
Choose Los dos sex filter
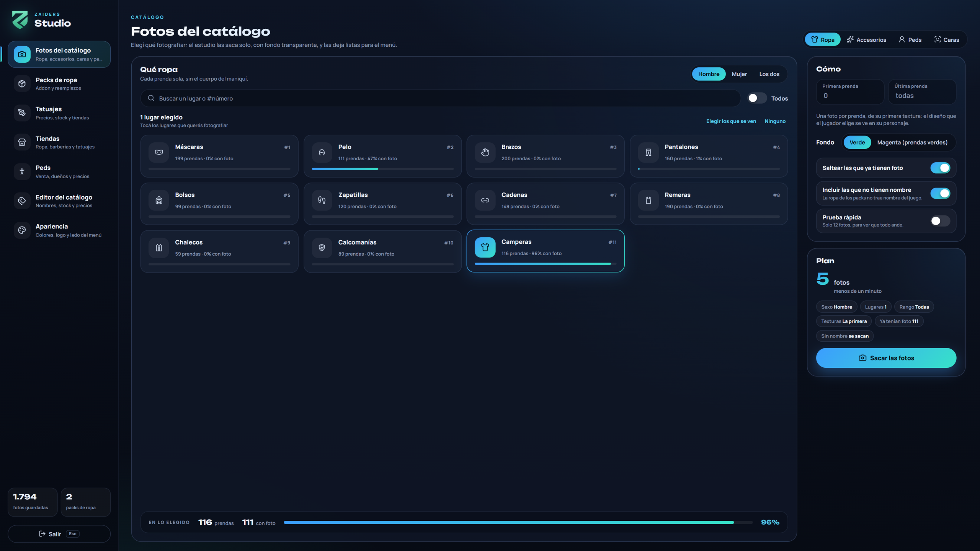coord(769,74)
